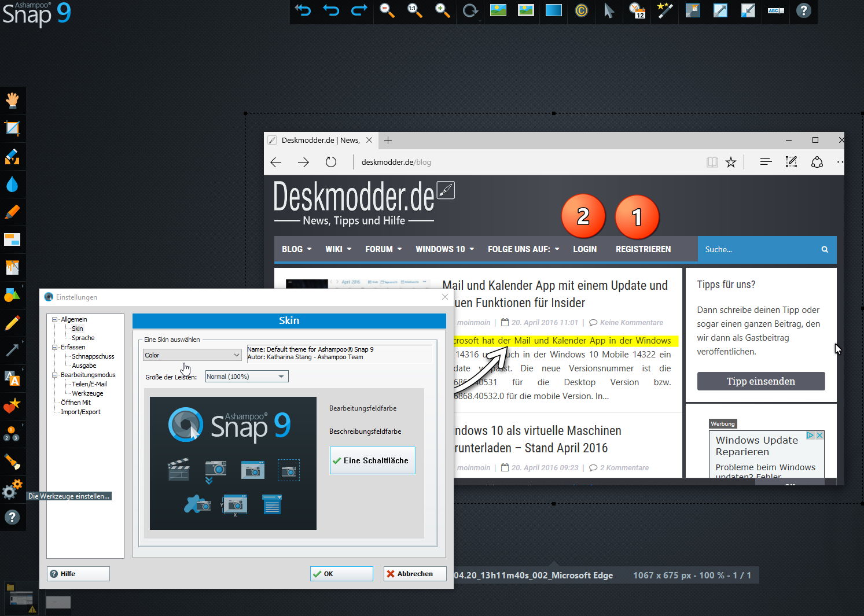Open the Normal (100%) bar size dropdown
The width and height of the screenshot is (864, 616).
[247, 377]
